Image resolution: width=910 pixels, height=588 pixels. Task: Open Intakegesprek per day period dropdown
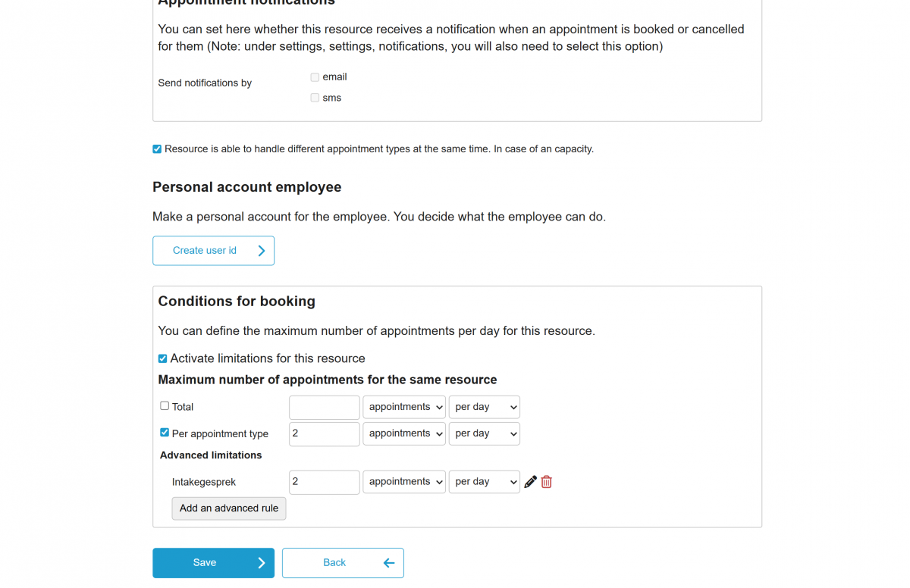pyautogui.click(x=485, y=482)
